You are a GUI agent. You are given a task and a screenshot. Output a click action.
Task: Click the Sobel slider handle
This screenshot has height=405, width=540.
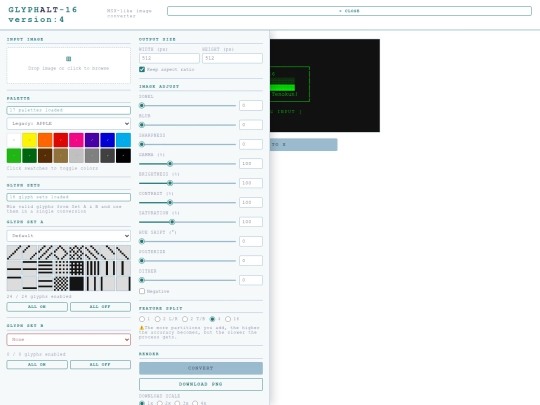(x=142, y=105)
